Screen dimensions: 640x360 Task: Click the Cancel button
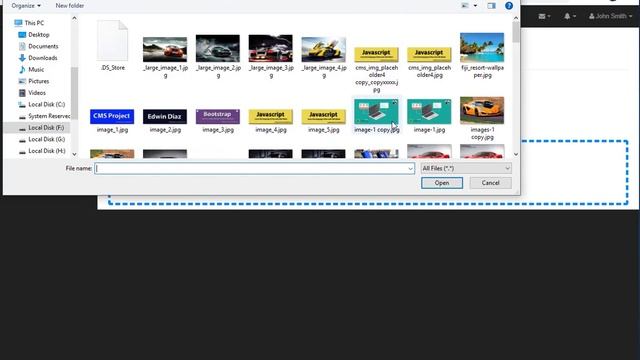(x=490, y=183)
